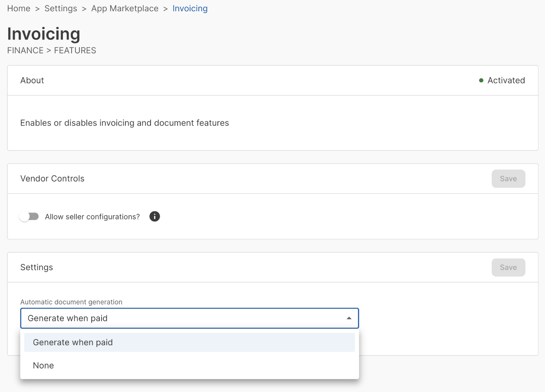Open Settings from the breadcrumb trail

61,9
